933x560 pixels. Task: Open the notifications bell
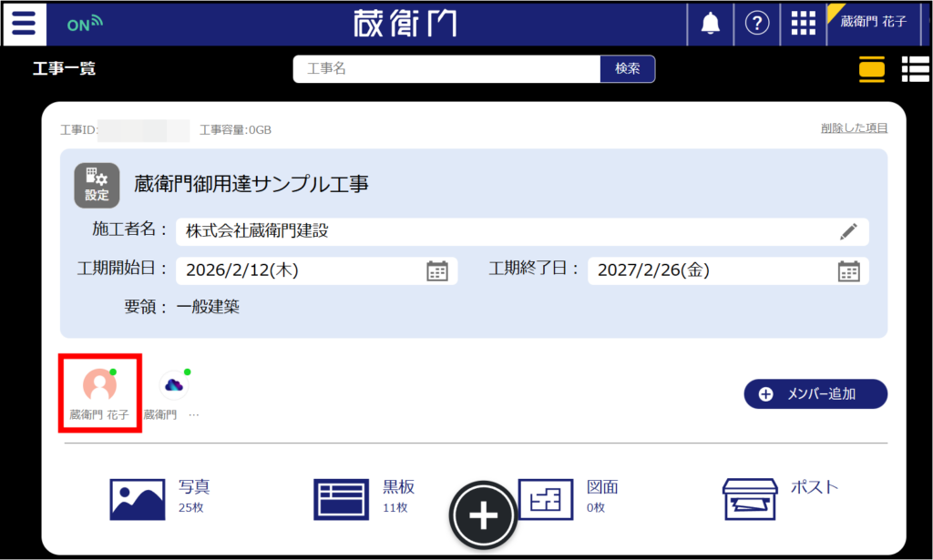click(x=710, y=24)
